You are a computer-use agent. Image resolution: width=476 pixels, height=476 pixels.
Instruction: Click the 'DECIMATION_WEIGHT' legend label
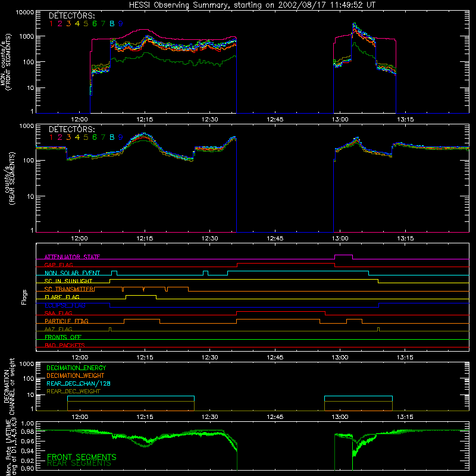point(76,376)
